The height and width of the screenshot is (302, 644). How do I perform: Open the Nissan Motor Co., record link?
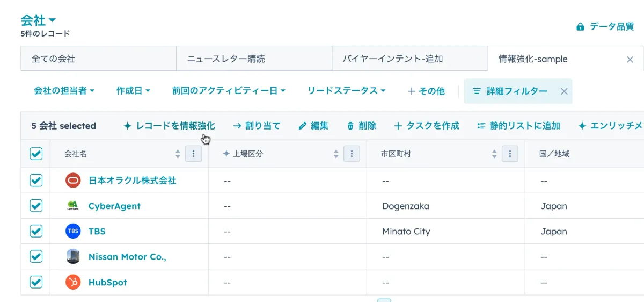coord(127,257)
